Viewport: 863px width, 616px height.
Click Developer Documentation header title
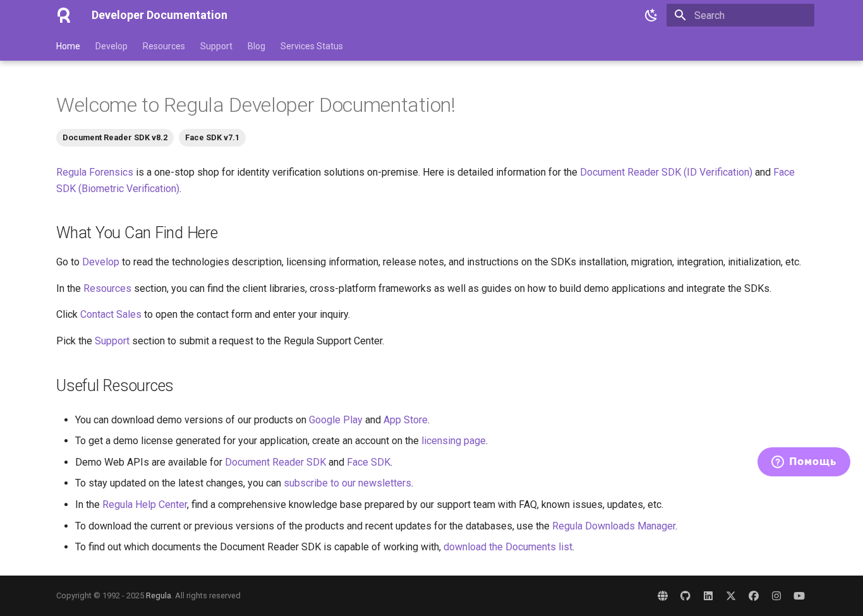(x=159, y=15)
